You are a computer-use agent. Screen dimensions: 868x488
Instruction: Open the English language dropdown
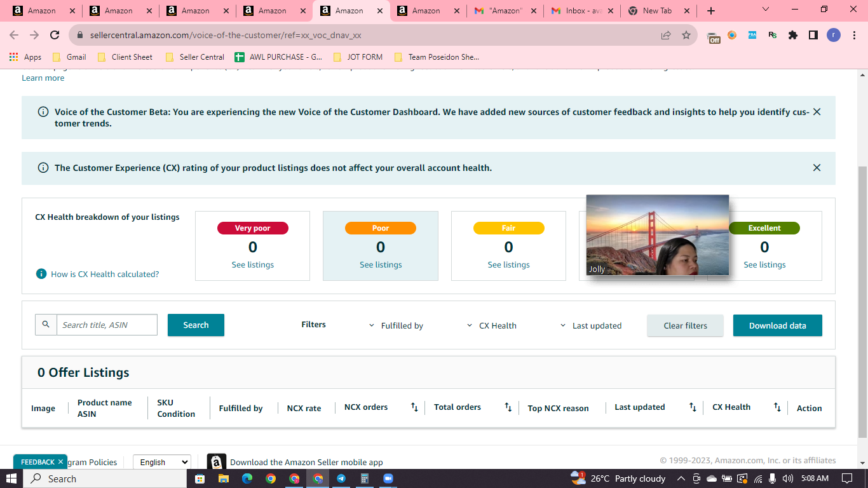tap(161, 462)
